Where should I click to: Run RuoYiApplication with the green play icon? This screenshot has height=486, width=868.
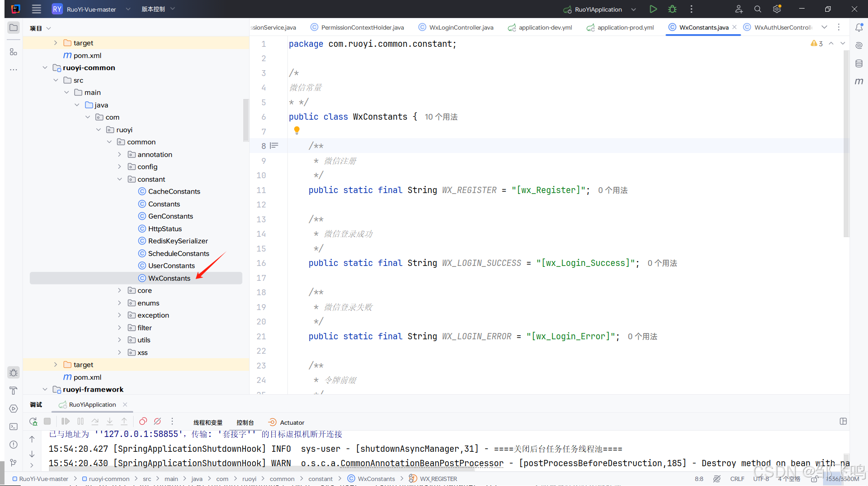point(653,9)
